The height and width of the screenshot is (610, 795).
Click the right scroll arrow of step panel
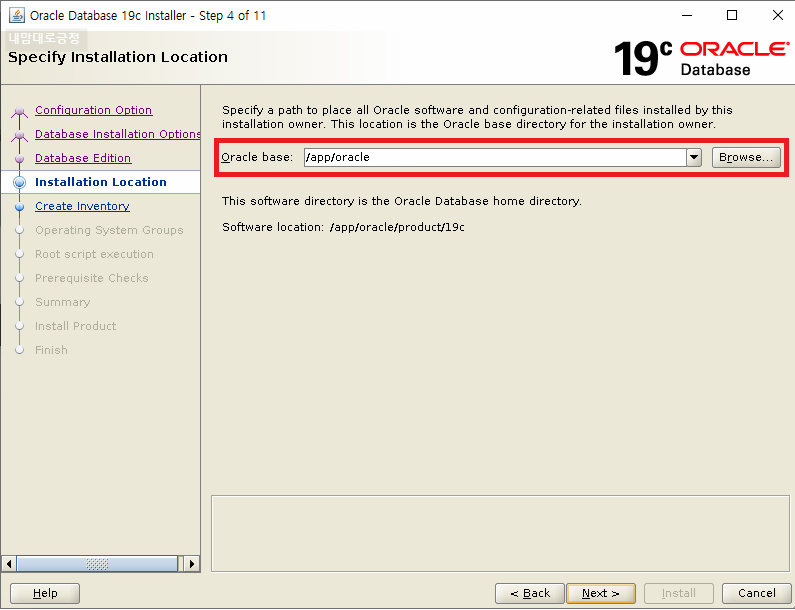(x=192, y=563)
